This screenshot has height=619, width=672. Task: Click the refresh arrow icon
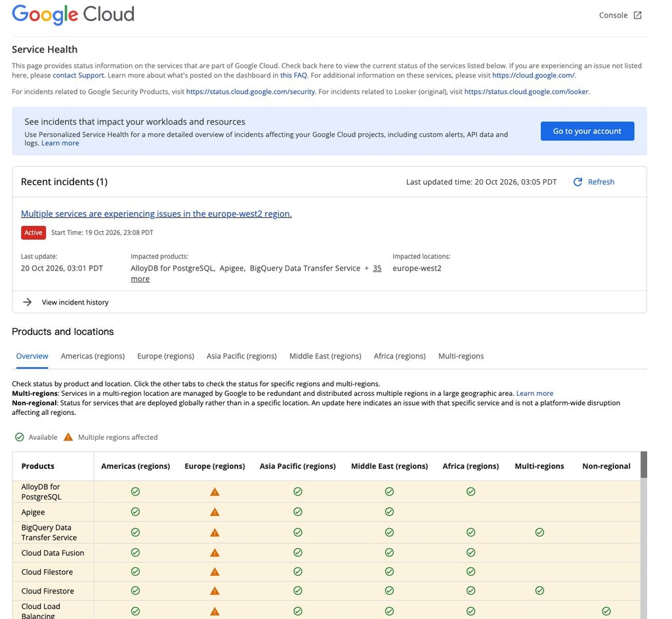point(577,182)
